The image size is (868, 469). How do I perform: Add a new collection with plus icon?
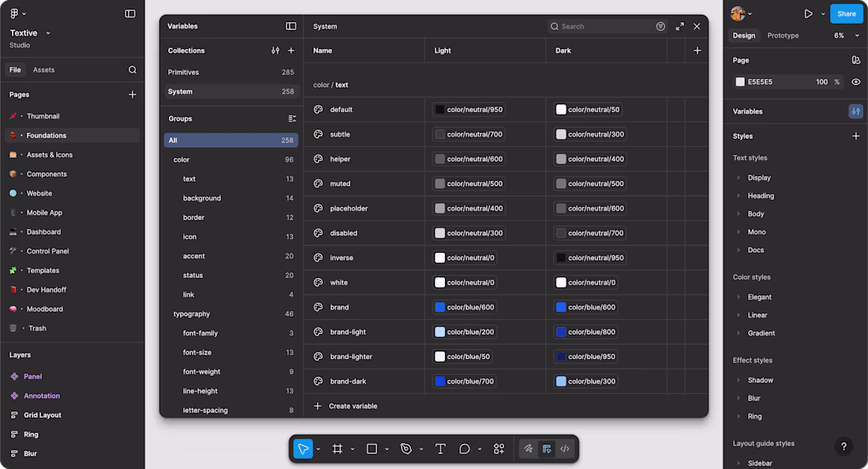[x=291, y=51]
